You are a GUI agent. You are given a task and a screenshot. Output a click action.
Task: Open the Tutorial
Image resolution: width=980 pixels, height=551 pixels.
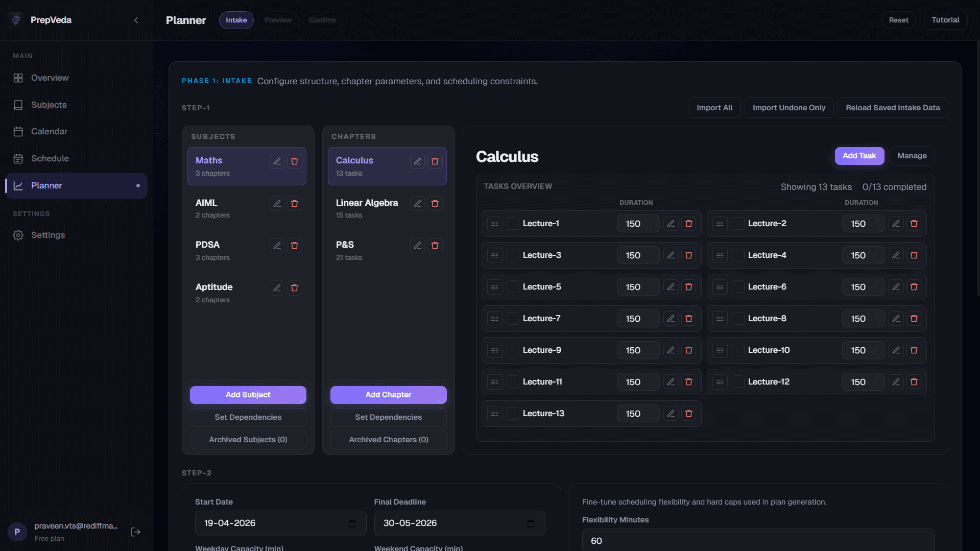[945, 20]
